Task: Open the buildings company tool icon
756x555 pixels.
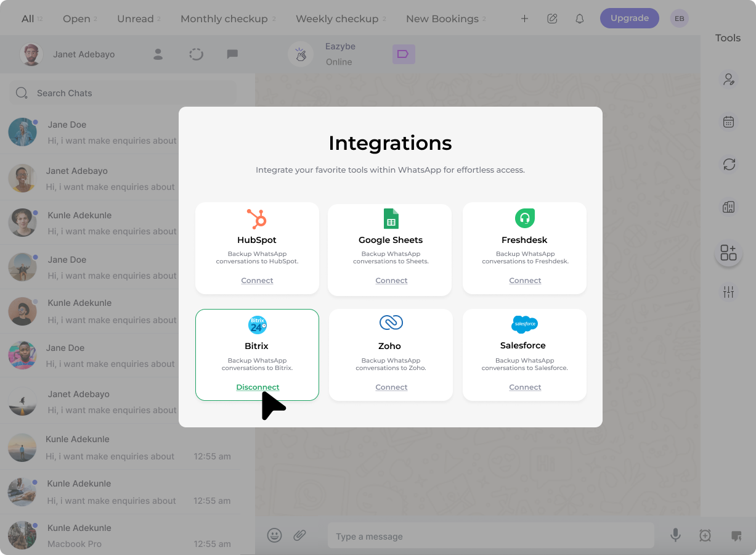Action: pyautogui.click(x=729, y=207)
